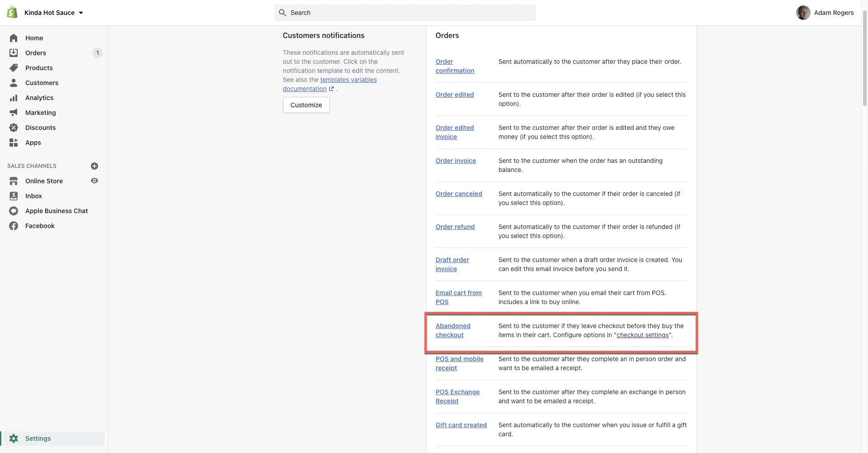Click the Search input field

click(x=405, y=13)
